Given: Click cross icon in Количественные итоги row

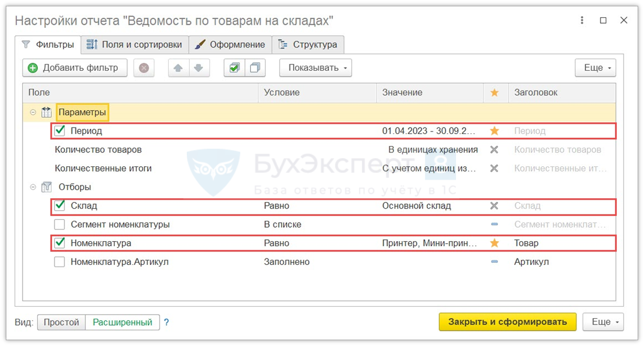Looking at the screenshot, I should click(x=494, y=168).
